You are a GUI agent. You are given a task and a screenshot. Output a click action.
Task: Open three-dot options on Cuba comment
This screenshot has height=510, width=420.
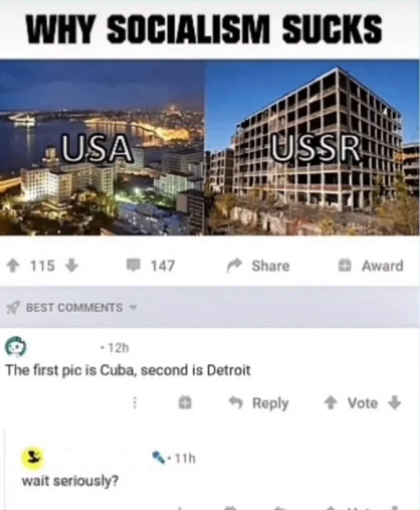[135, 403]
